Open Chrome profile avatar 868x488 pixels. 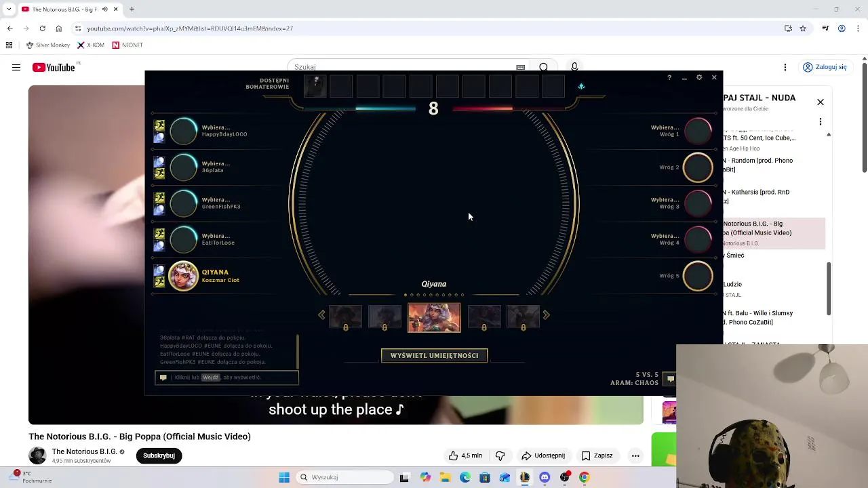tap(842, 28)
